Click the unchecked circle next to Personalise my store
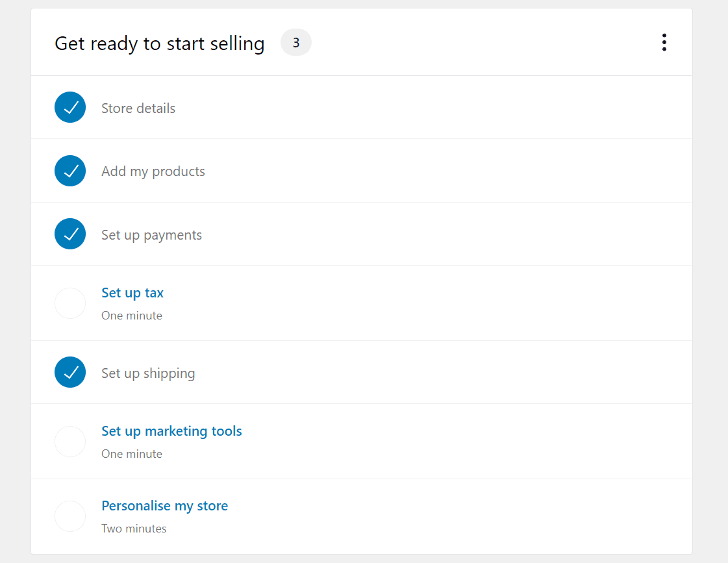Screen dimensions: 728x563 pos(69,516)
